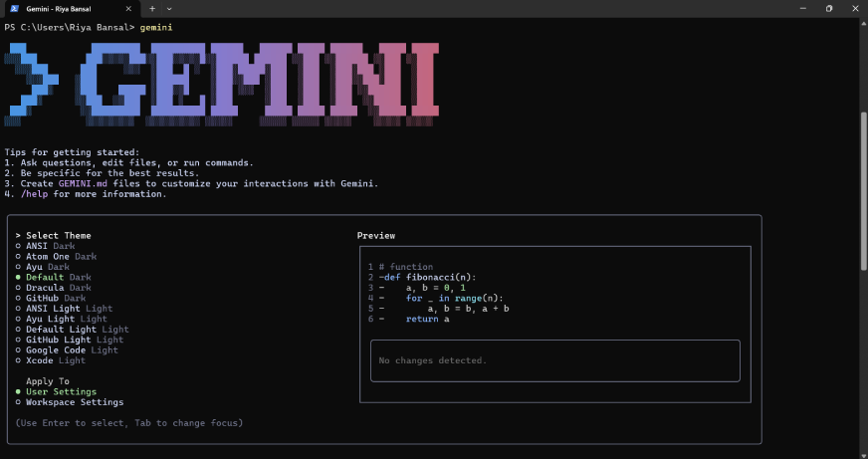Select the Xcode Light theme
The image size is (868, 459).
click(x=51, y=361)
